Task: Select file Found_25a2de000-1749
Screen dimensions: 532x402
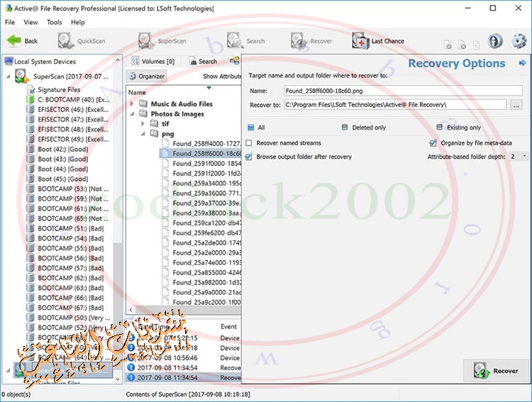Action: 201,242
